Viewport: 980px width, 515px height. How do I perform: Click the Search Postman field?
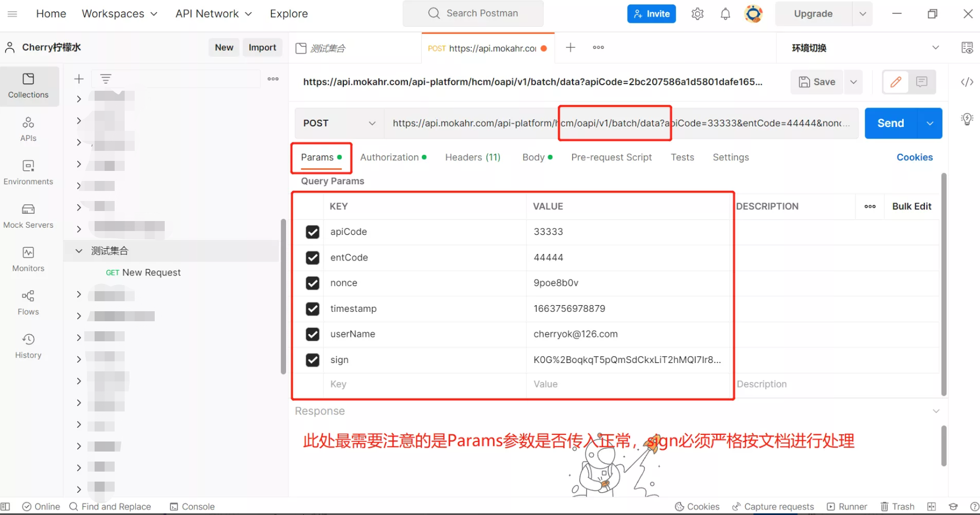(x=473, y=13)
